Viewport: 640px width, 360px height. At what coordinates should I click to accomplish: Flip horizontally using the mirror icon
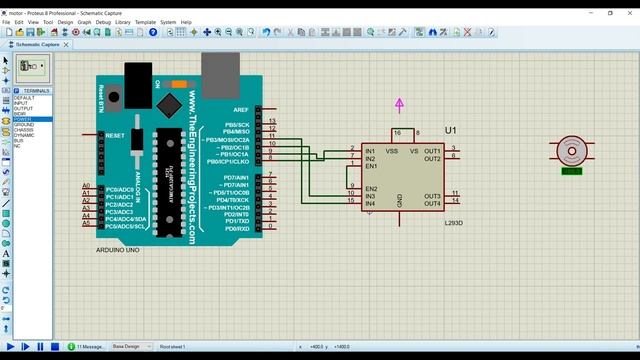tap(6, 319)
